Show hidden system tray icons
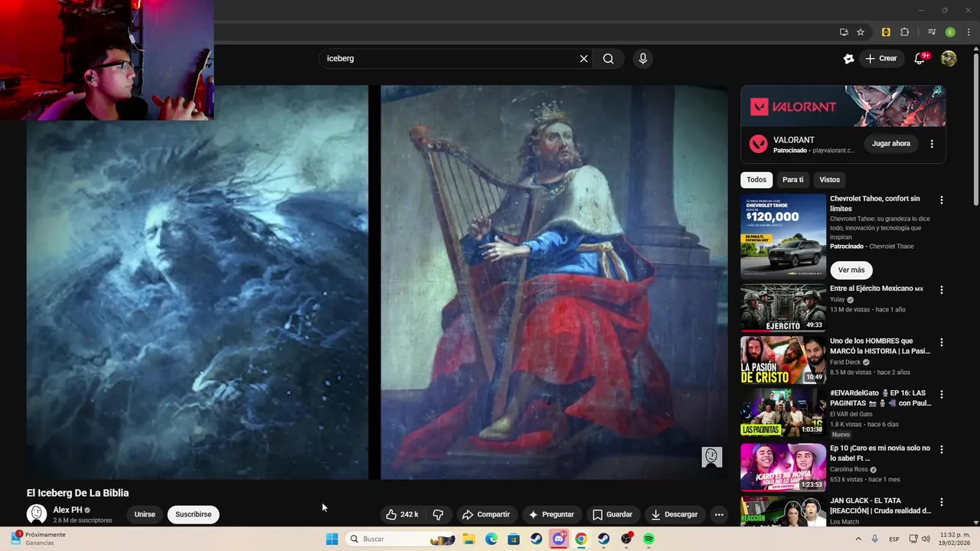Image resolution: width=980 pixels, height=551 pixels. click(857, 539)
